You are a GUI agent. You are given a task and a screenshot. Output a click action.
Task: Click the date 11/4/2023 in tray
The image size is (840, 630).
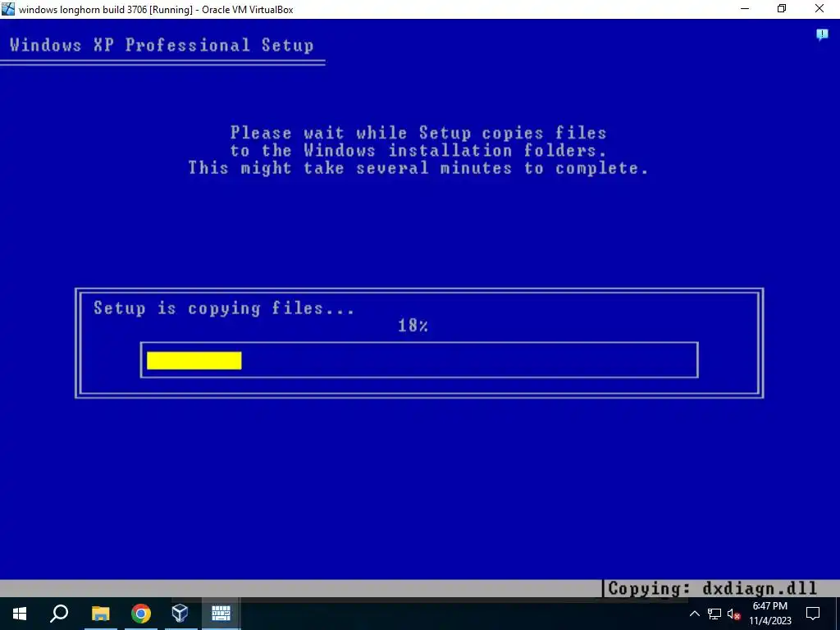769,621
